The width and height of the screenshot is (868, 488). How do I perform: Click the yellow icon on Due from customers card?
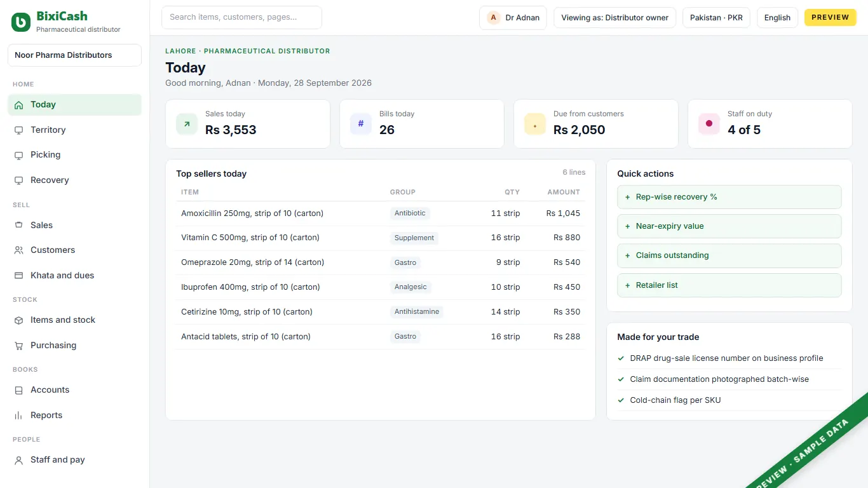tap(535, 124)
